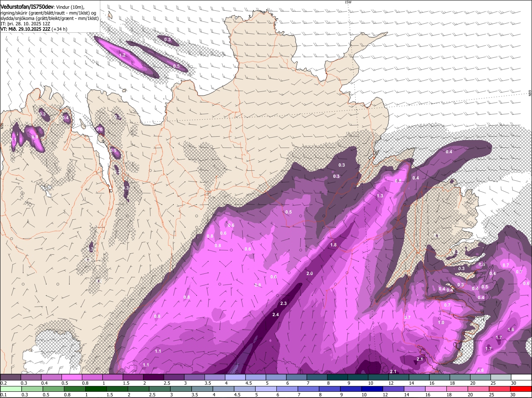532x398 pixels.
Task: Click the top legend swatch labeled 18
Action: pos(460,377)
